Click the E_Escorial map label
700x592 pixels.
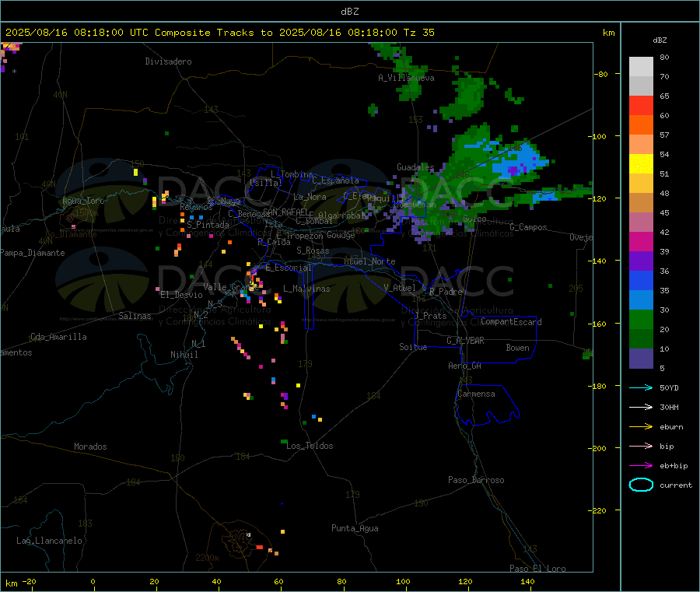click(288, 268)
